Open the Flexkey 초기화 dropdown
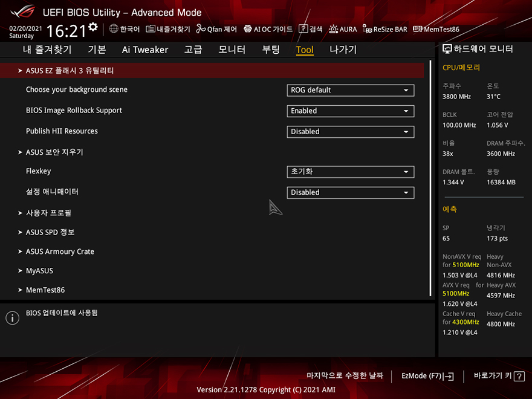 click(351, 172)
